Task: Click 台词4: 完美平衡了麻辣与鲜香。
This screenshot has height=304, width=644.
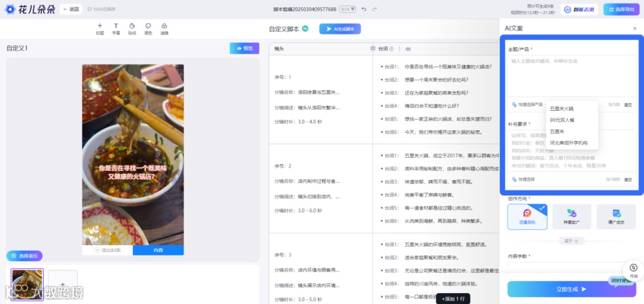Action: click(419, 195)
